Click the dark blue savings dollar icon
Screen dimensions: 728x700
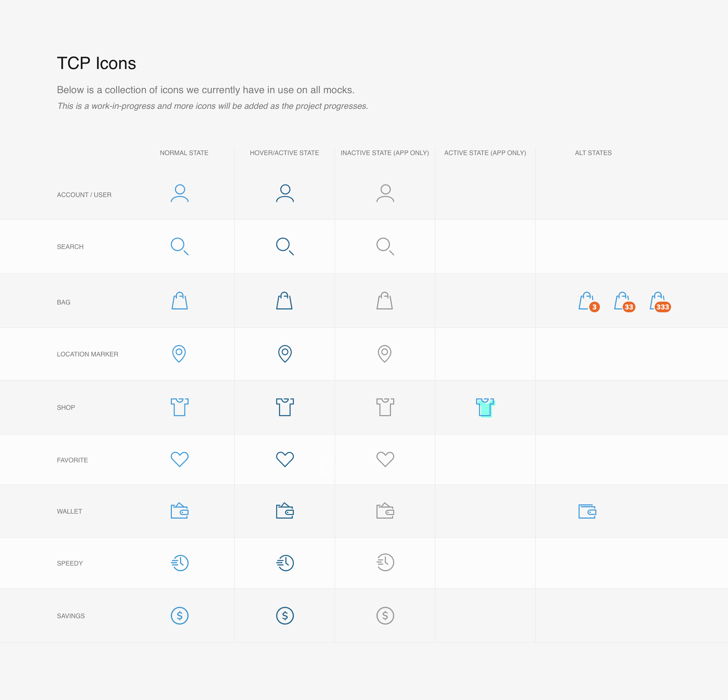point(285,615)
